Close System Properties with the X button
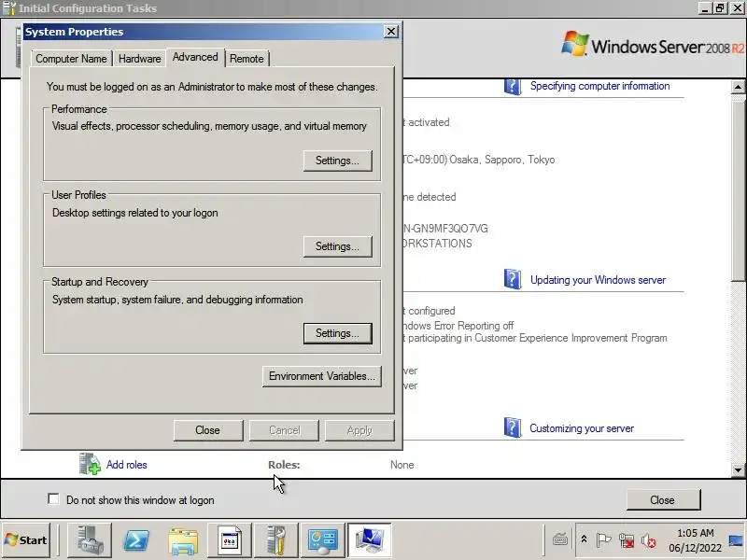The height and width of the screenshot is (560, 747). click(x=390, y=32)
